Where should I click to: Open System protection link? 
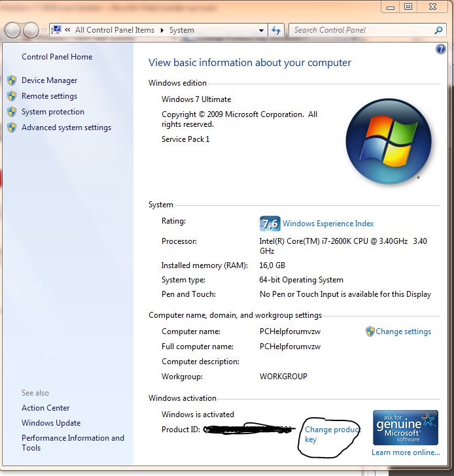(x=53, y=112)
